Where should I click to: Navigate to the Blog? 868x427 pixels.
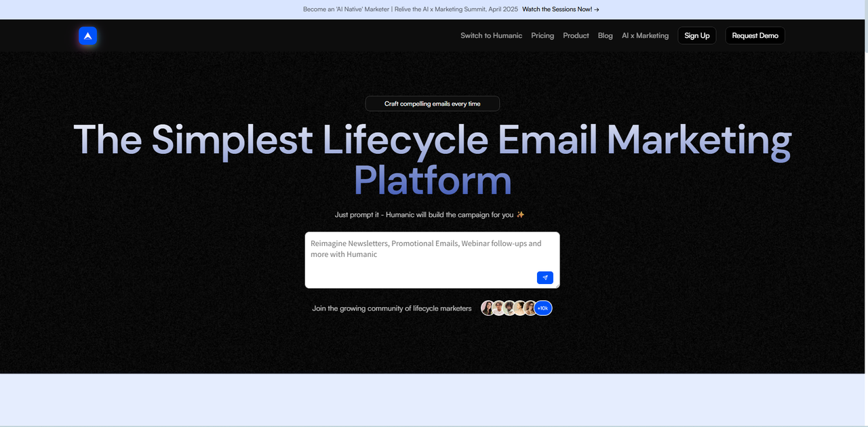pos(606,36)
